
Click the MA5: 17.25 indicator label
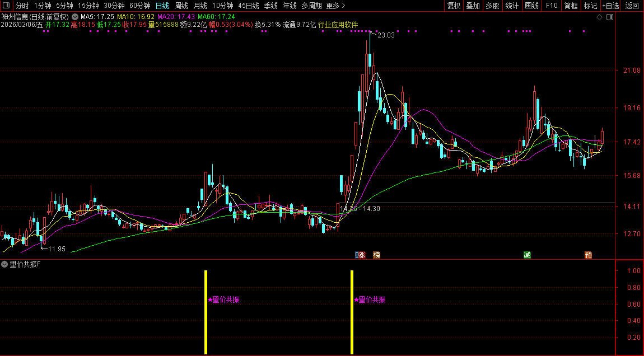(x=97, y=17)
